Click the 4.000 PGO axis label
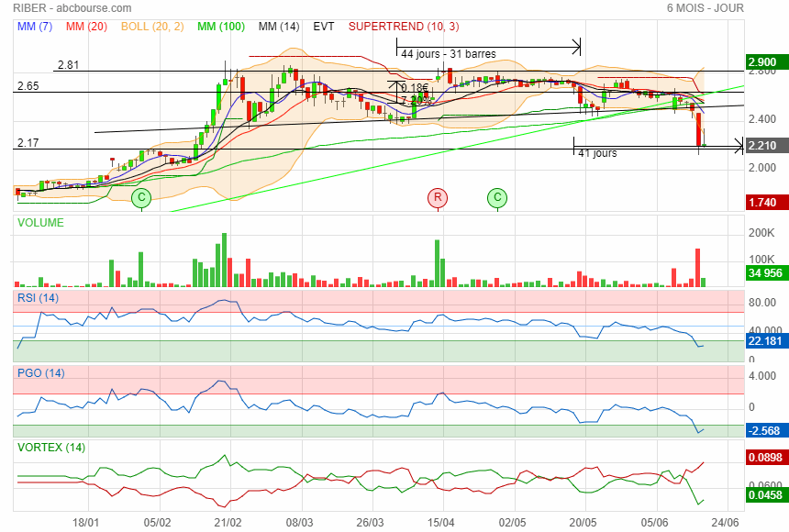The height and width of the screenshot is (532, 789). pyautogui.click(x=762, y=376)
